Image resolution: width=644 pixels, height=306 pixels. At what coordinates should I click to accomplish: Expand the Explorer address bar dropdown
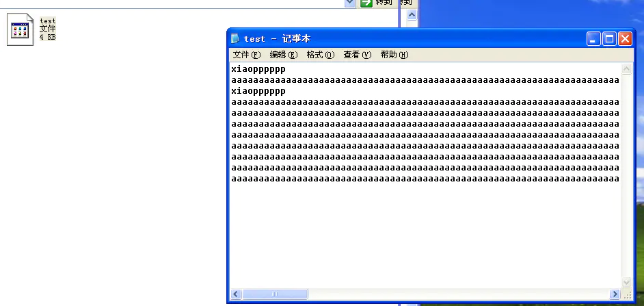[x=349, y=3]
